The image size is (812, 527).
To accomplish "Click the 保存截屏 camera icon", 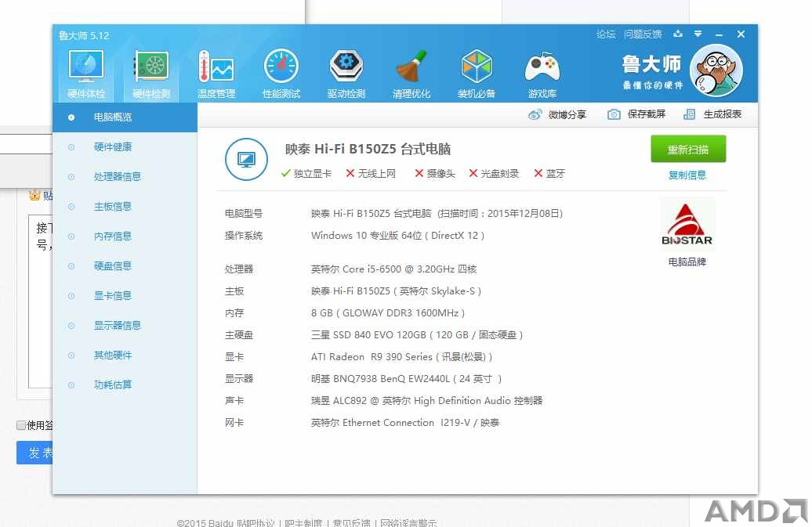I will 614,114.
